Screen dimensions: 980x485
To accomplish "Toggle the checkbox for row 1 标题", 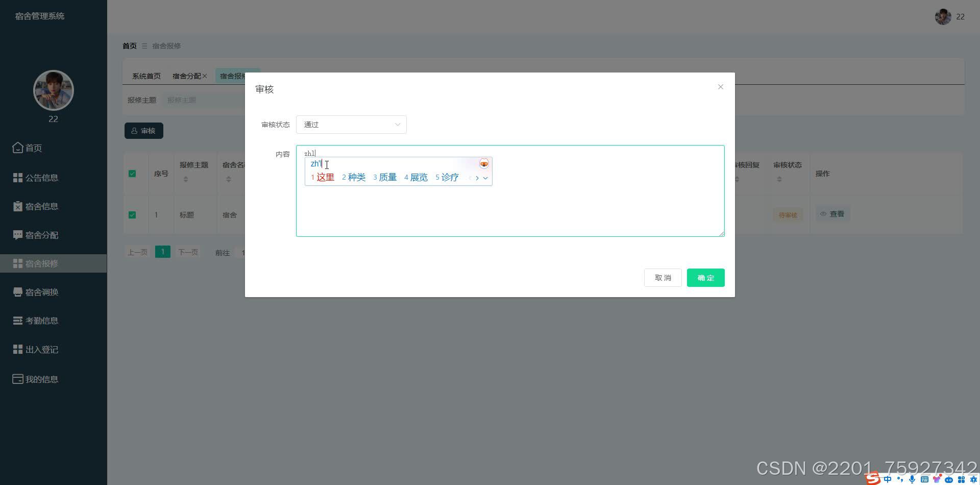I will (132, 215).
